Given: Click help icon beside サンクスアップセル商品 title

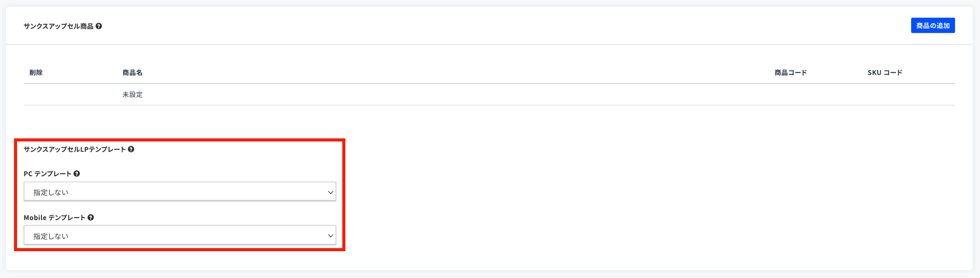Looking at the screenshot, I should tap(99, 26).
